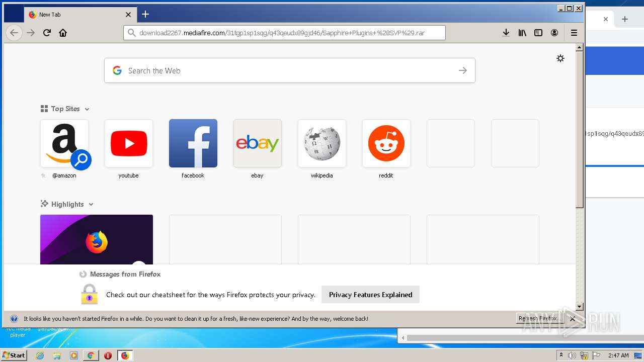Select the New Tab tab
This screenshot has width=644, height=362.
(80, 15)
